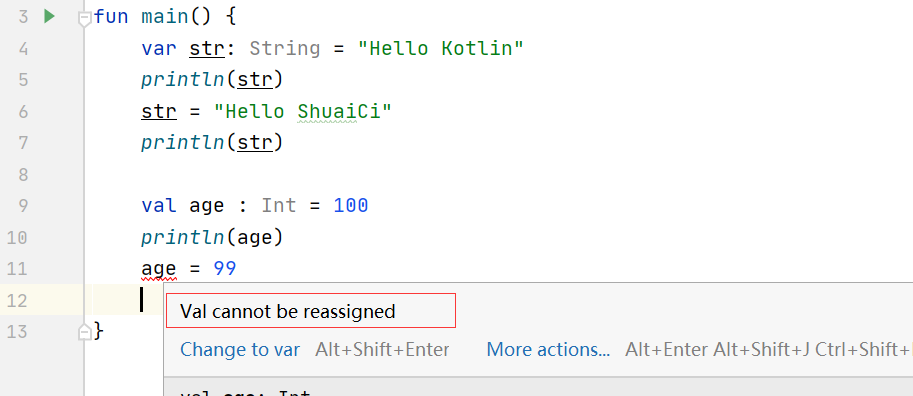Click the value 99 on line 11
913x396 pixels.
[225, 268]
